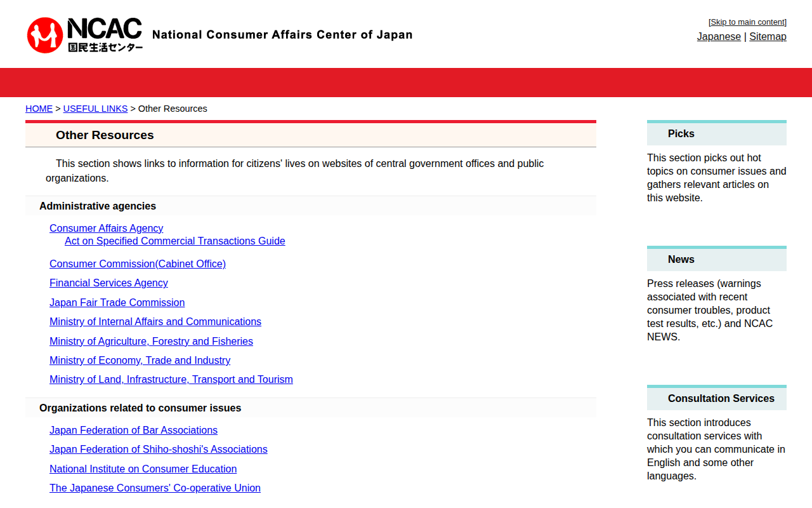This screenshot has width=812, height=508.
Task: Click the National Consumer Affairs Center of Japan title
Action: coord(282,35)
